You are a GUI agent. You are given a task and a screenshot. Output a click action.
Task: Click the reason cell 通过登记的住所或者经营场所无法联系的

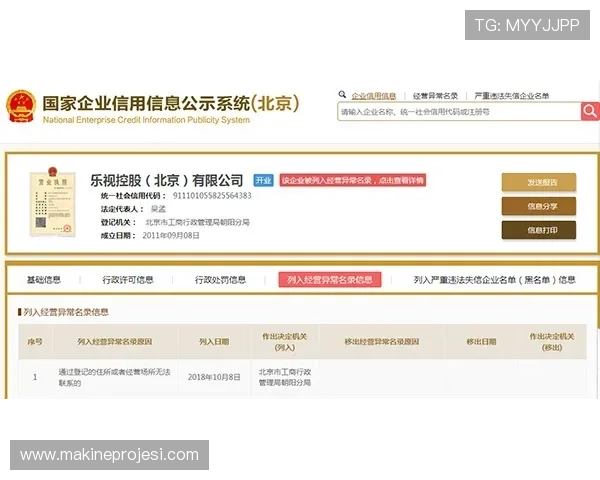pos(114,377)
